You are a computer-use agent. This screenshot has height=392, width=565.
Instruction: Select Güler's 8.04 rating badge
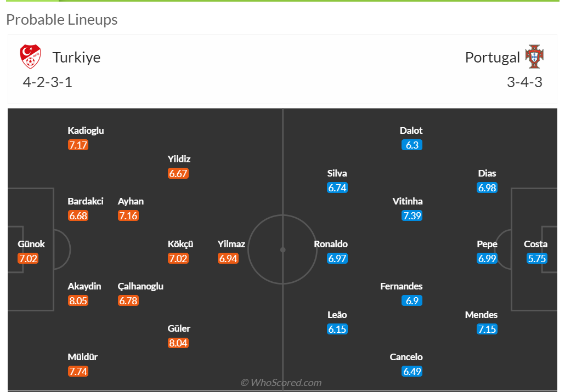coord(178,343)
